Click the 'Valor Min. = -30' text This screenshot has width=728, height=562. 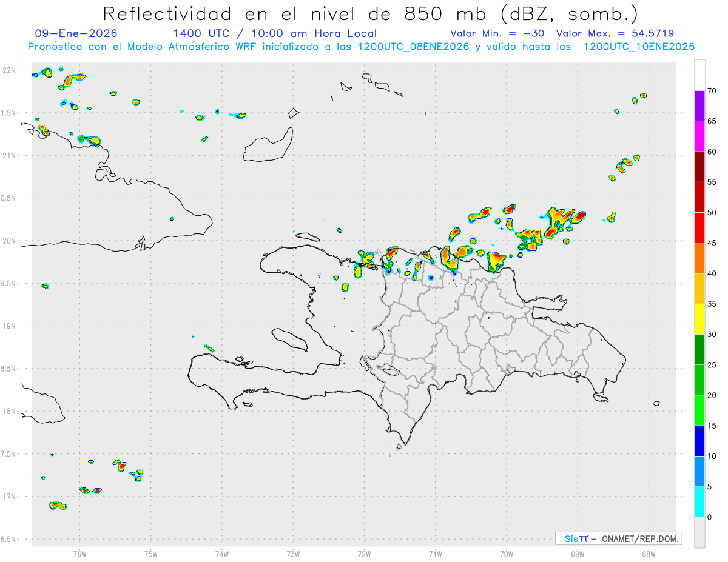[x=499, y=33]
